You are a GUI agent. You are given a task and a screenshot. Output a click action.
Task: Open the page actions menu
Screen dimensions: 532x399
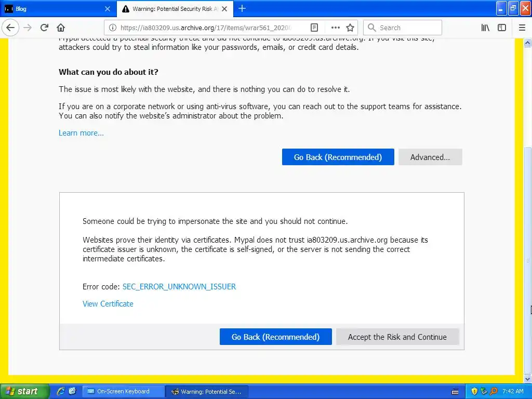(335, 28)
